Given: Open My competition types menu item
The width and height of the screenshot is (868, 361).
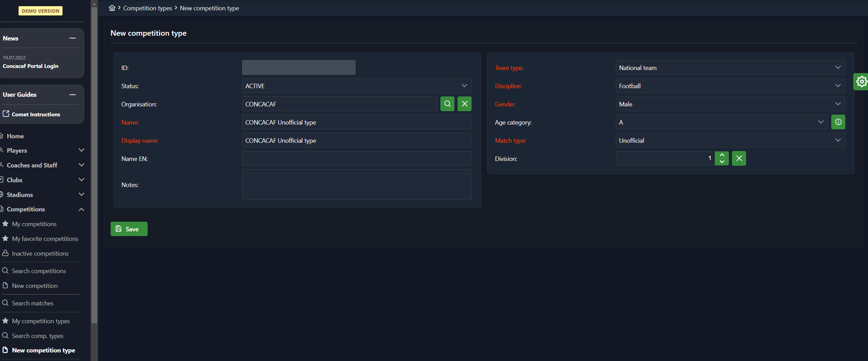Looking at the screenshot, I should click(41, 321).
